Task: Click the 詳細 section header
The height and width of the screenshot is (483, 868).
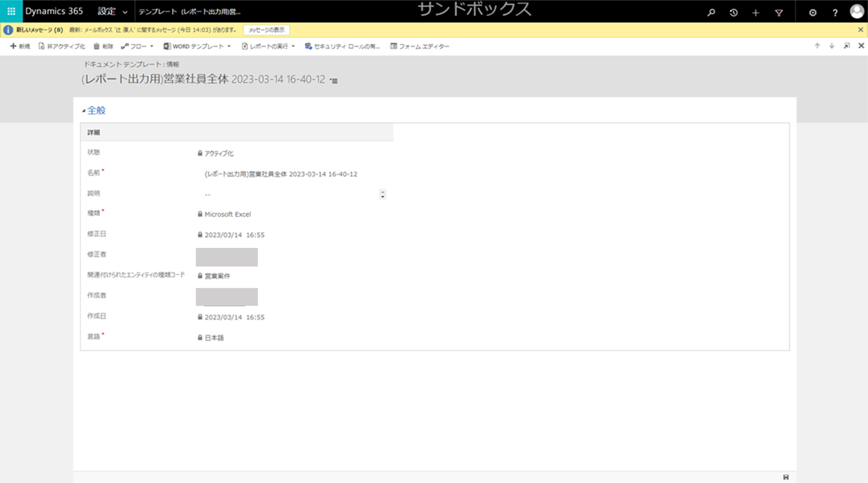Action: (236, 132)
